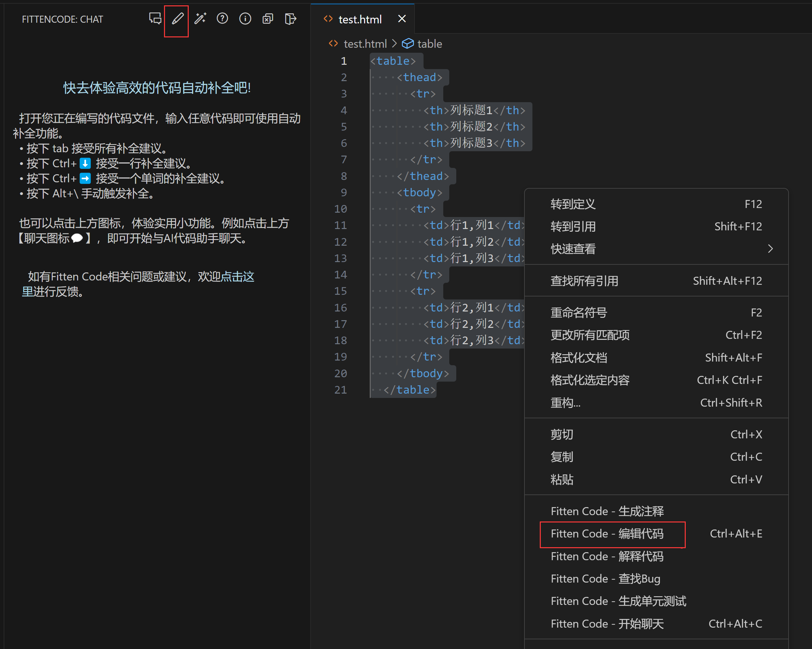Close the test.html tab

pos(401,18)
